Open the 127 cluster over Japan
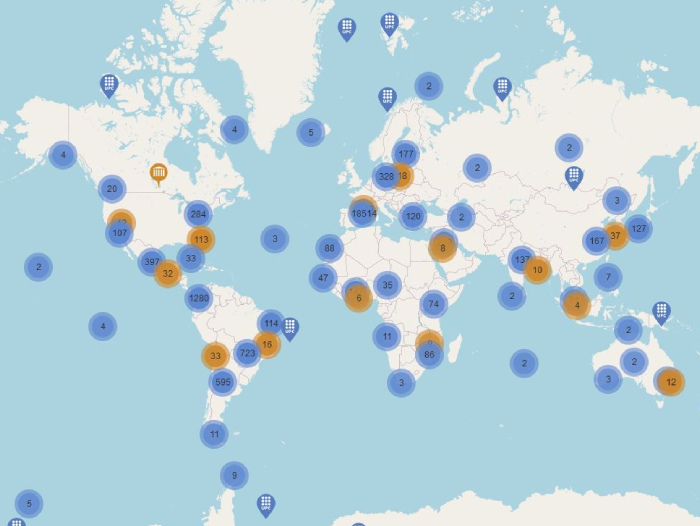The image size is (700, 526). (638, 228)
